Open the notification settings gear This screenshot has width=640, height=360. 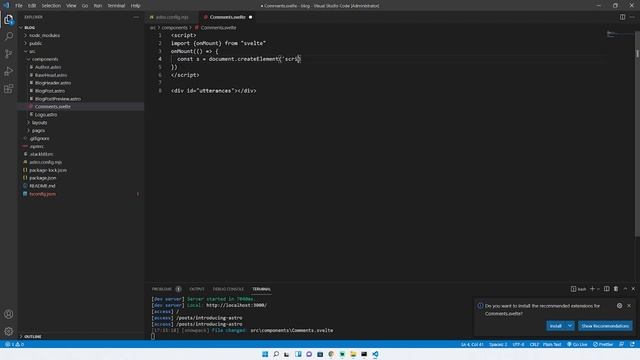[x=619, y=306]
